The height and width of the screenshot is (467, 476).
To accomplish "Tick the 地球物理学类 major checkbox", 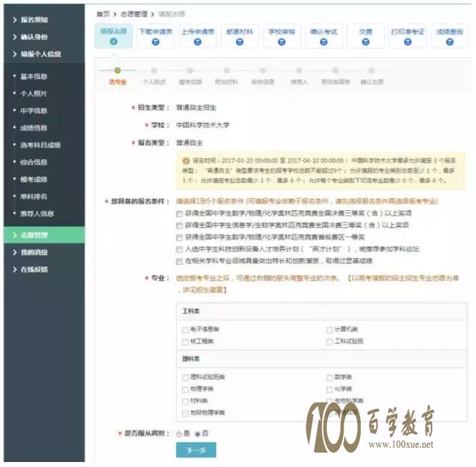I will click(x=185, y=413).
